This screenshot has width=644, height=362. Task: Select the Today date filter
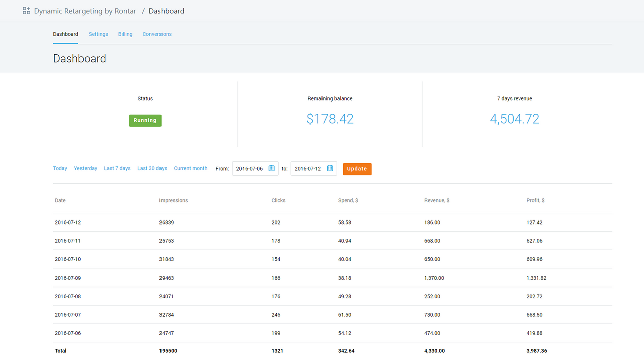(x=60, y=168)
